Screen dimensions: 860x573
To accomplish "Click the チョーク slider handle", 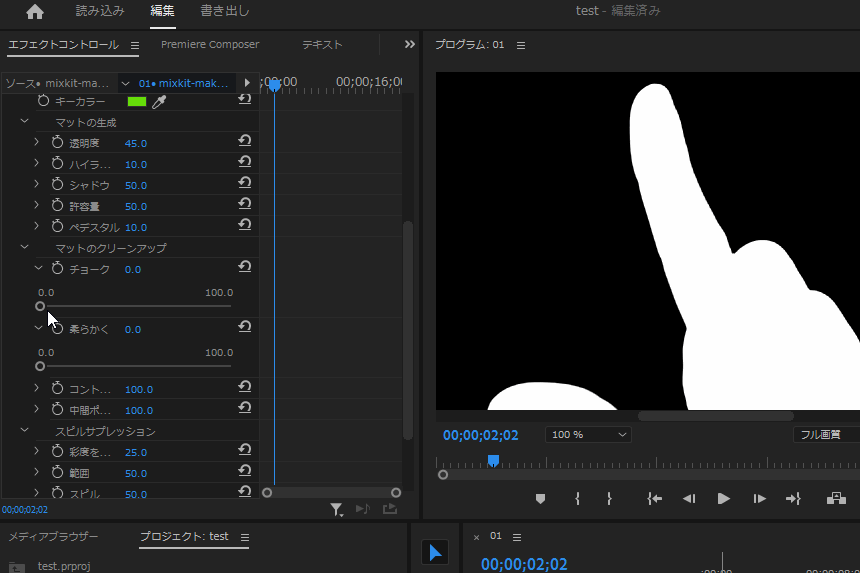I will (40, 306).
